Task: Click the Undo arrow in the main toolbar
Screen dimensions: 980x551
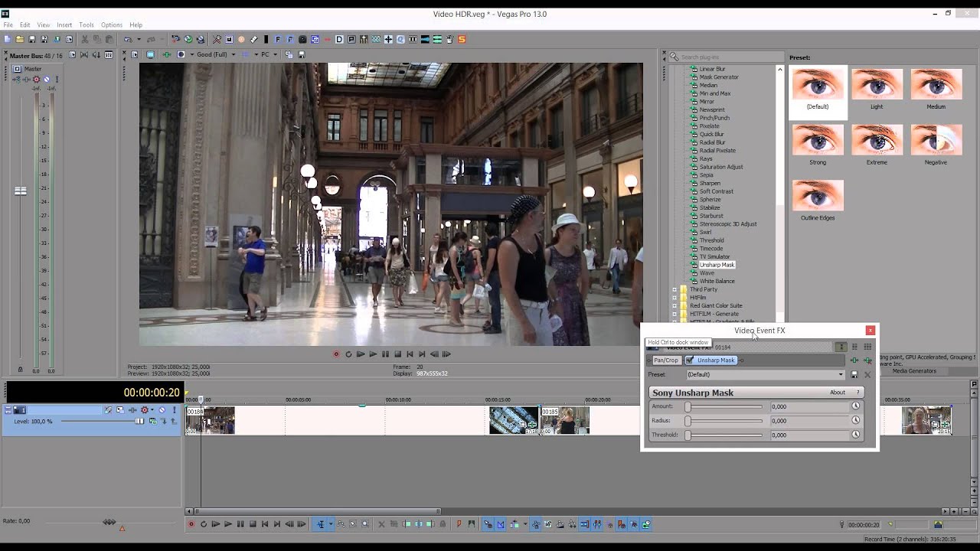Action: coord(127,39)
